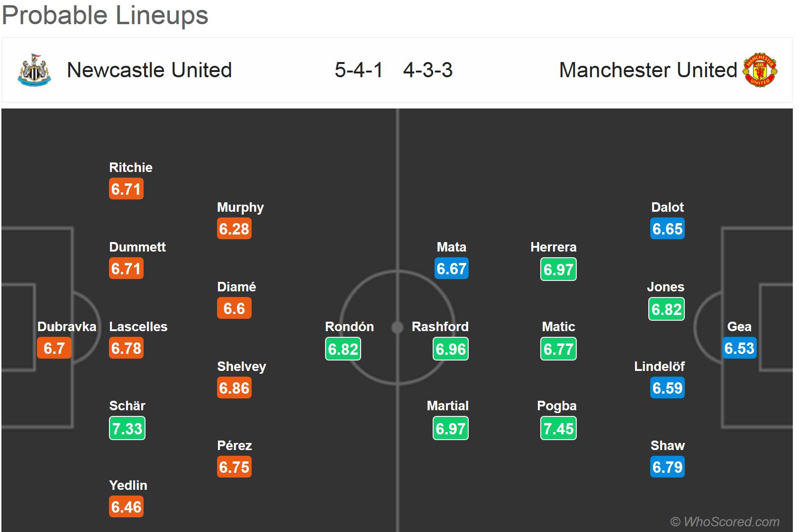
Task: Click the 5-4-1 formation text
Action: point(358,70)
